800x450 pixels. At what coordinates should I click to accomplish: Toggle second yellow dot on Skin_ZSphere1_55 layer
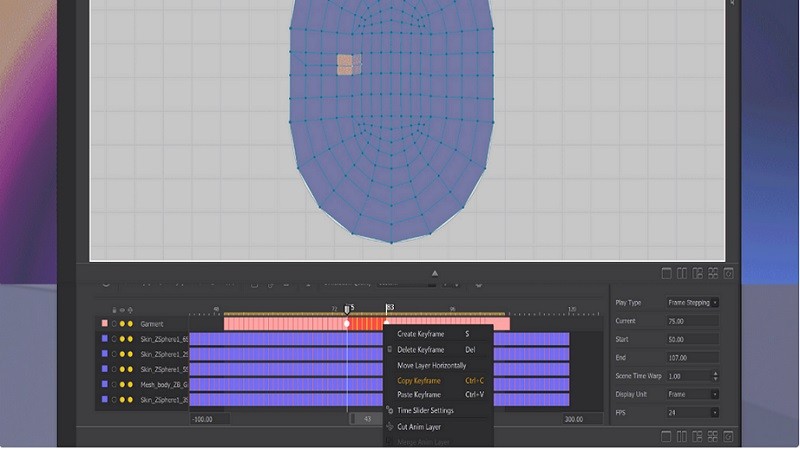(130, 369)
